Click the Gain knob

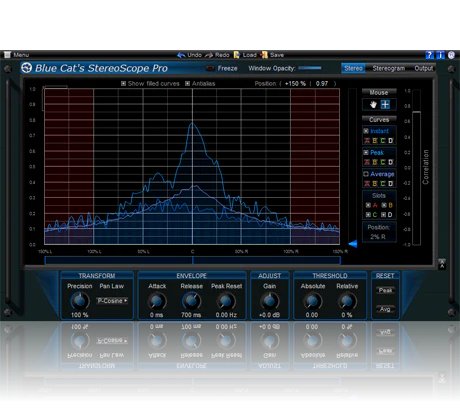[x=269, y=301]
